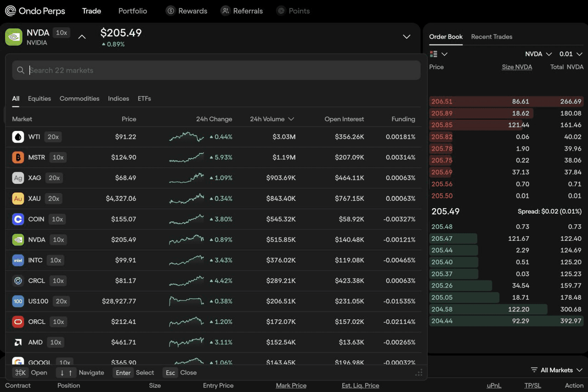
Task: Click the XAU gold market icon
Action: (x=18, y=199)
